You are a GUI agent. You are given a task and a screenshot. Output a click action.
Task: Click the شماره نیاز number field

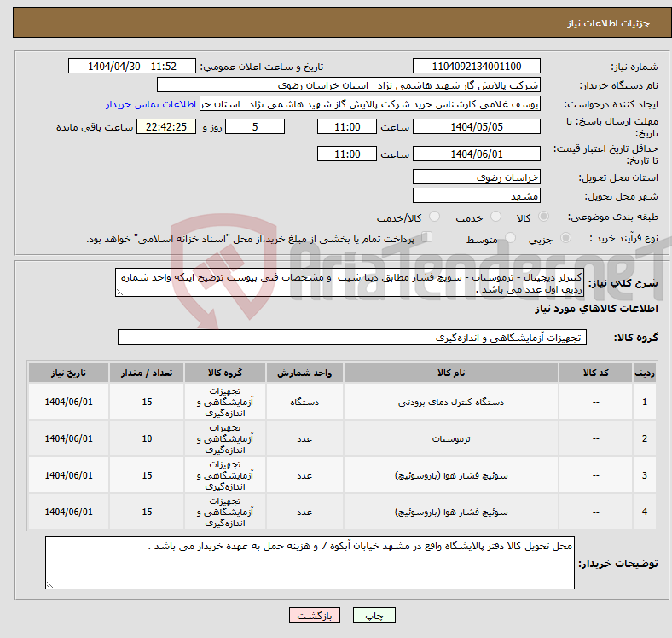click(476, 67)
